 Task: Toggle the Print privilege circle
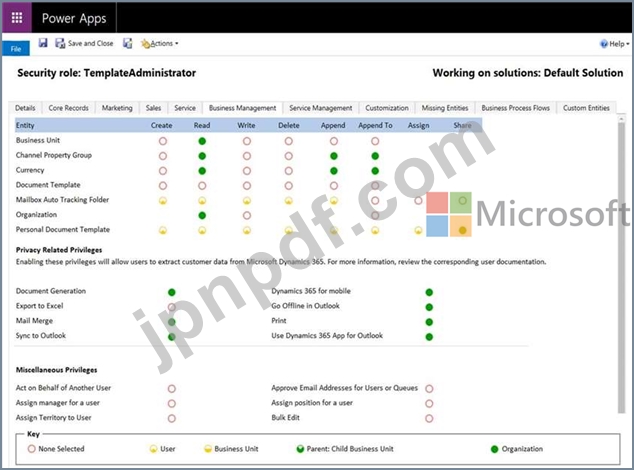point(429,322)
